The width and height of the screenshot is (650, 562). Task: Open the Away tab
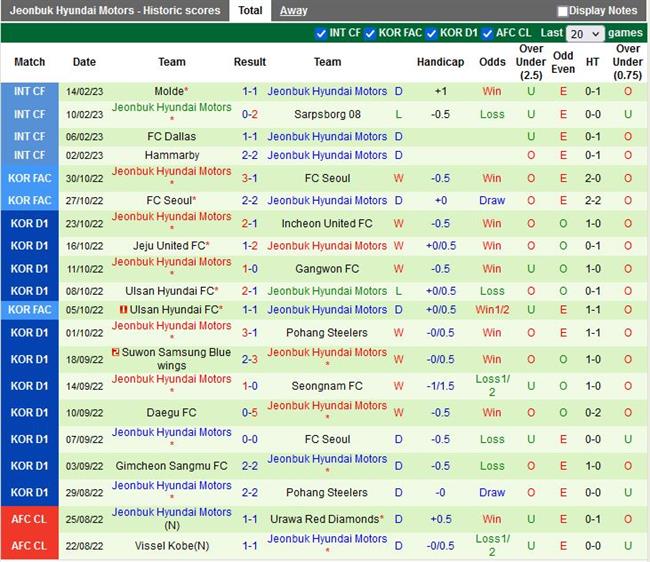point(293,11)
